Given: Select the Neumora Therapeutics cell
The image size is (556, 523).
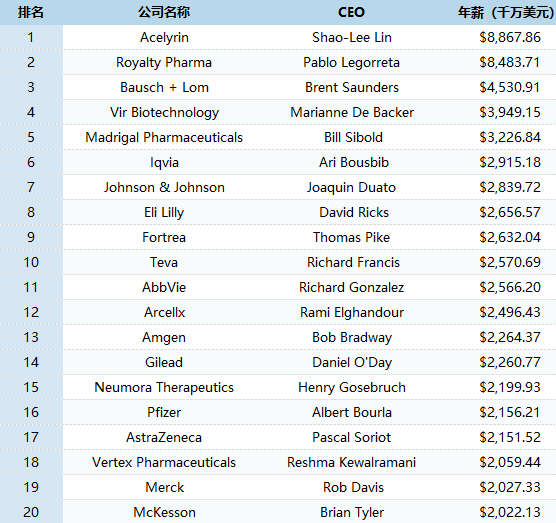Looking at the screenshot, I should pyautogui.click(x=164, y=388).
